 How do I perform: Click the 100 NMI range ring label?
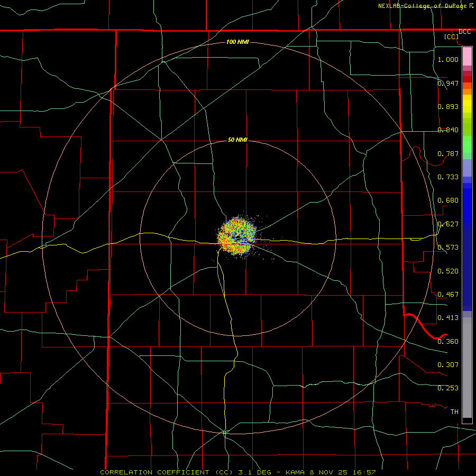coord(237,42)
